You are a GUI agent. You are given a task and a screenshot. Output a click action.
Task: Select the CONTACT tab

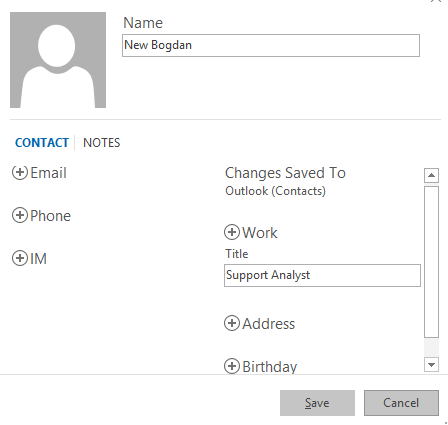click(42, 143)
